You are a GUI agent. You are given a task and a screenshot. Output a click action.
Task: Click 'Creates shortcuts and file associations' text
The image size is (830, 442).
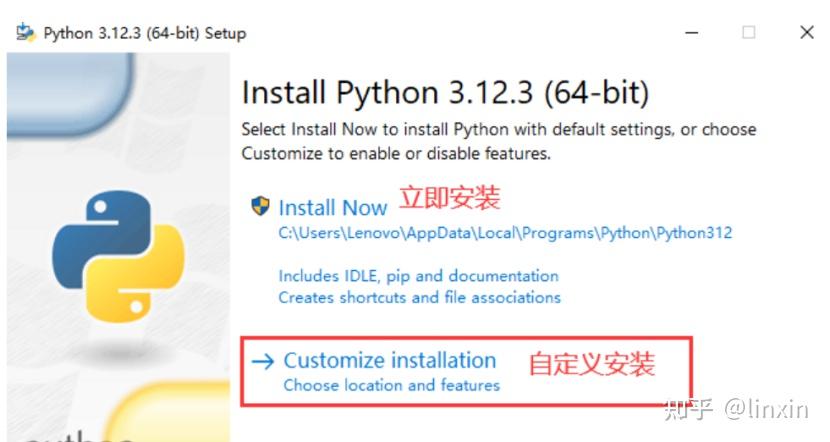[x=419, y=297]
